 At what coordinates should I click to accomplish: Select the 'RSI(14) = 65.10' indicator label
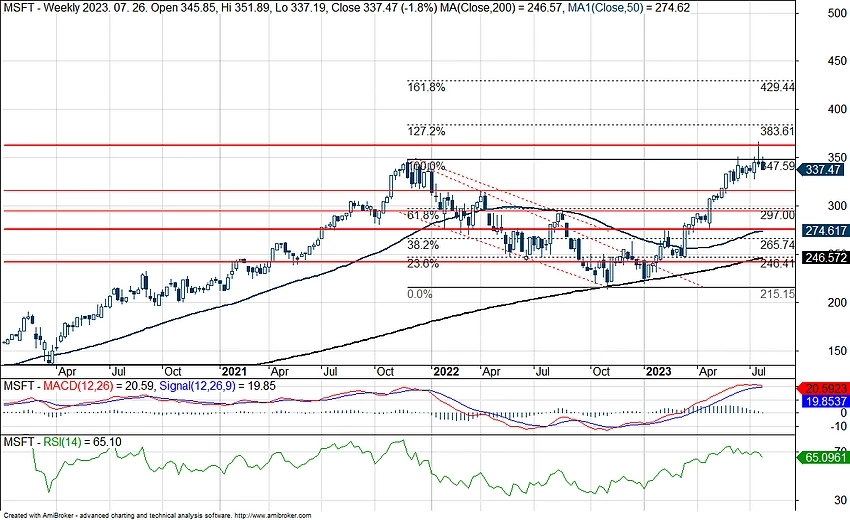click(x=82, y=442)
